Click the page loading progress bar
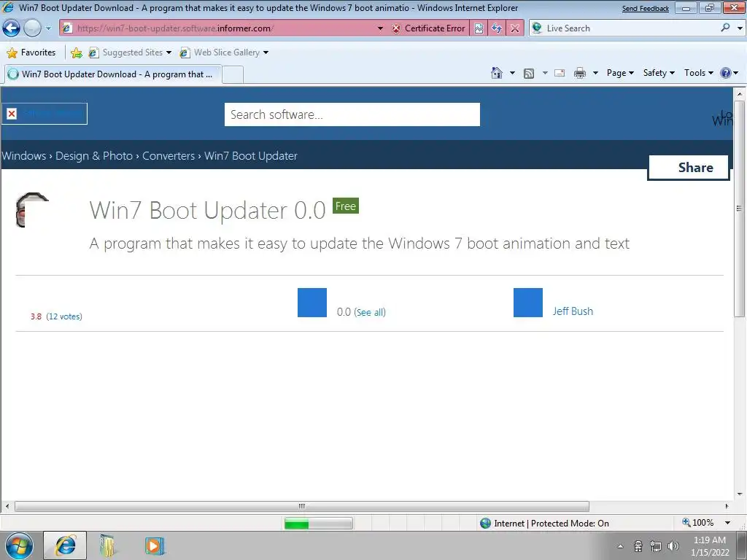The width and height of the screenshot is (747, 560). (318, 524)
